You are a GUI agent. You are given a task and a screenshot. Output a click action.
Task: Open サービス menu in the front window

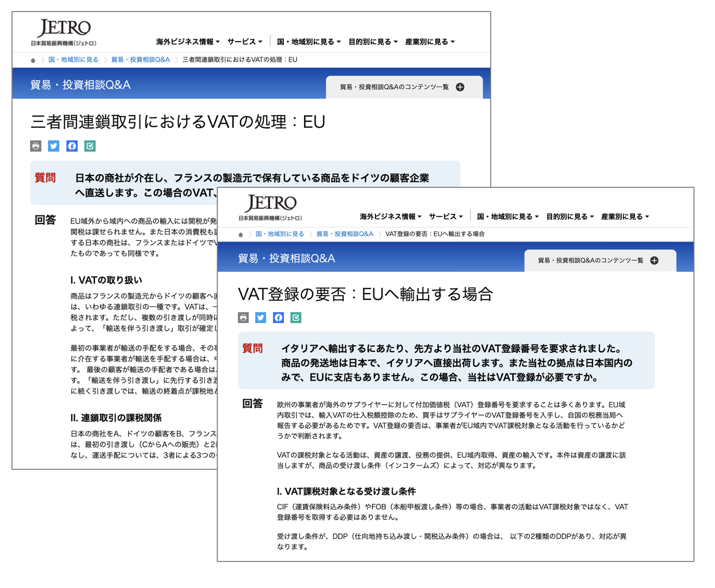[446, 217]
